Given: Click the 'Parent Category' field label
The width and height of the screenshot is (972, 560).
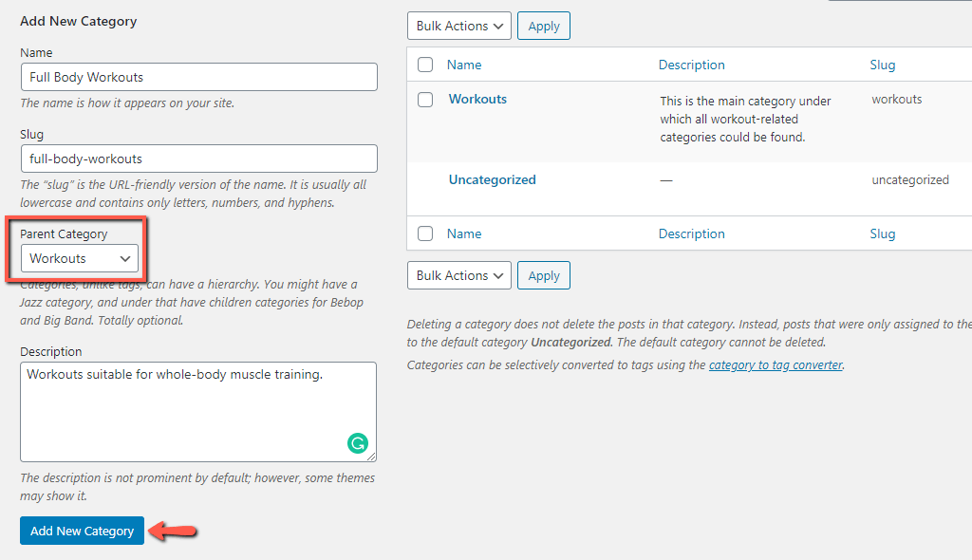Looking at the screenshot, I should tap(64, 233).
